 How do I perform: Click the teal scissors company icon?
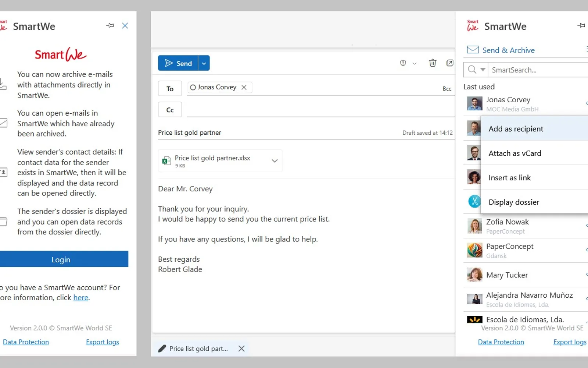[x=474, y=201]
